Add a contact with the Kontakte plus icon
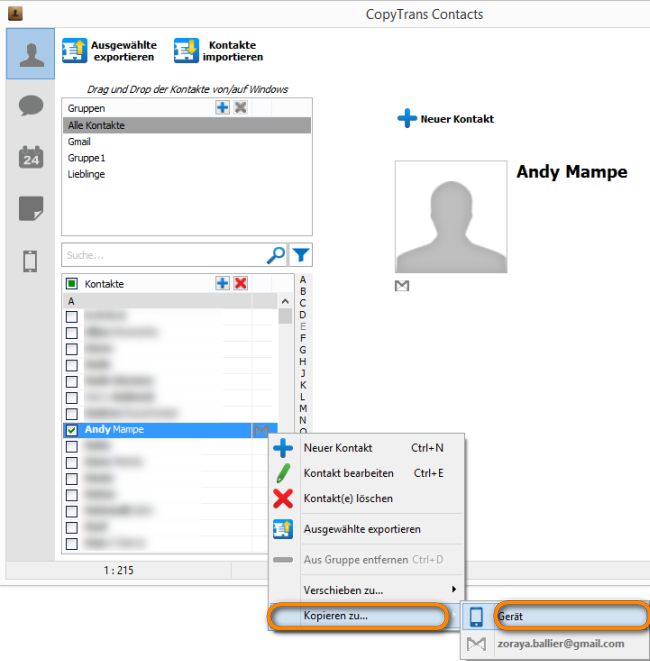The height and width of the screenshot is (661, 650). click(222, 283)
